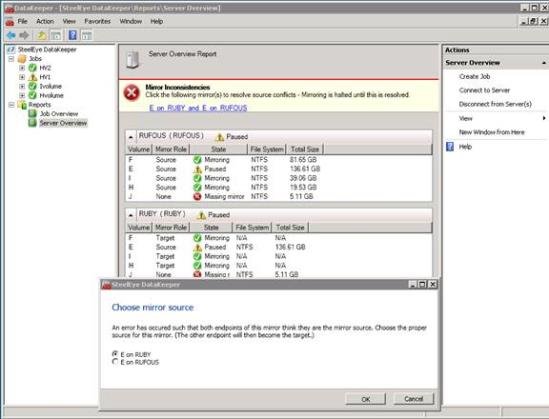Click the Reports folder icon
Image resolution: width=549 pixels, height=419 pixels.
[22, 104]
